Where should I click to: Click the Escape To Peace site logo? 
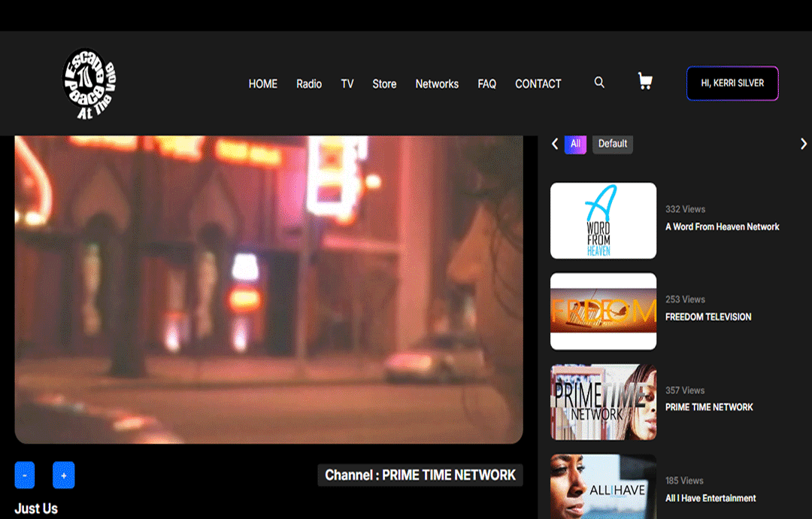[x=89, y=83]
